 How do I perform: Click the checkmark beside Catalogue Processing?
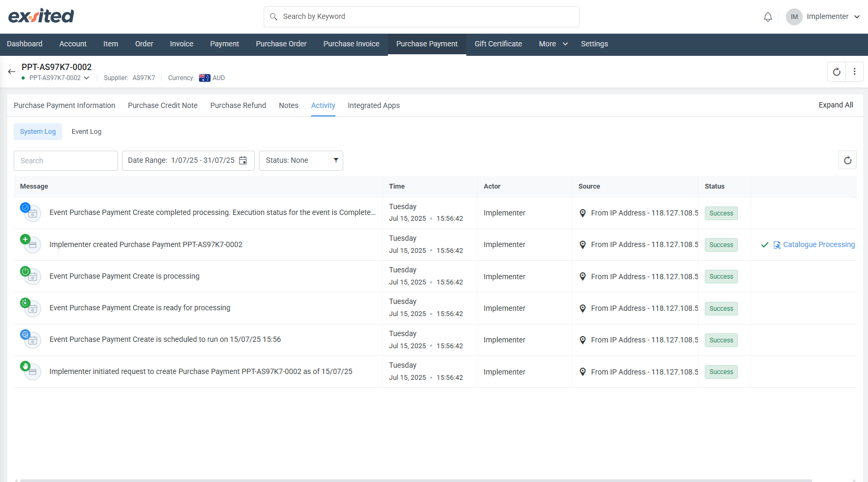[765, 245]
